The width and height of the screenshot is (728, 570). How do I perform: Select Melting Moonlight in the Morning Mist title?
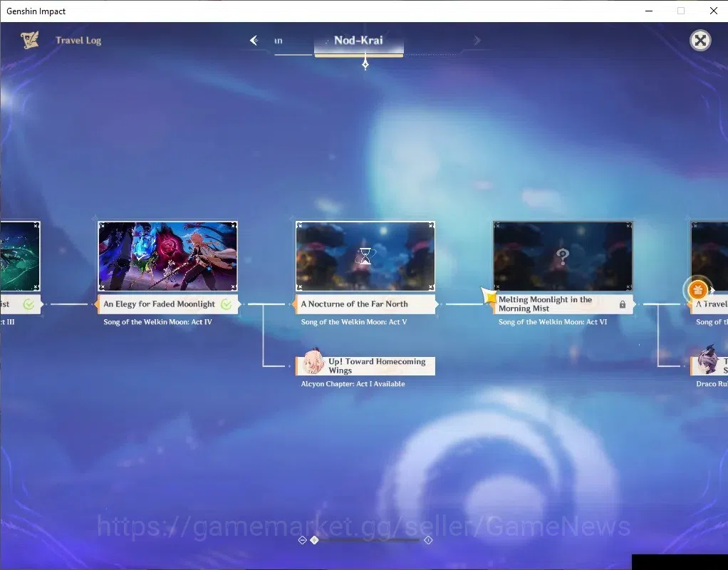(545, 304)
